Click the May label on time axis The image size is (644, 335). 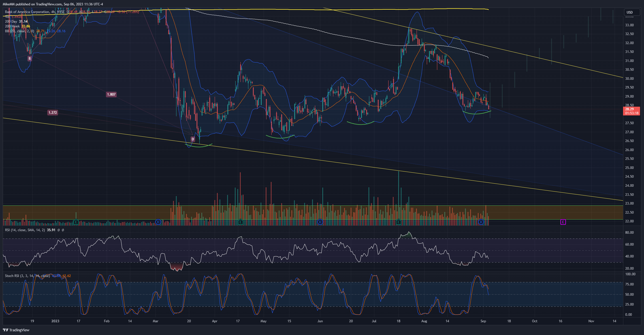tap(263, 321)
